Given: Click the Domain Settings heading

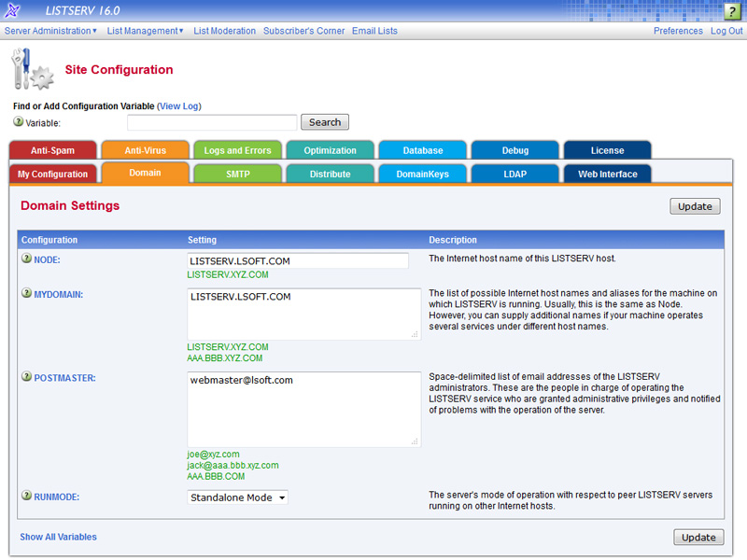Looking at the screenshot, I should click(70, 205).
